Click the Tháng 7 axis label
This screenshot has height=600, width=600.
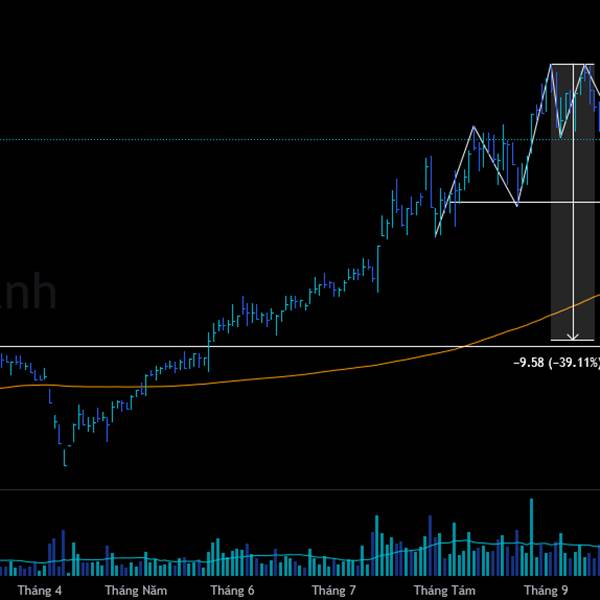[334, 590]
